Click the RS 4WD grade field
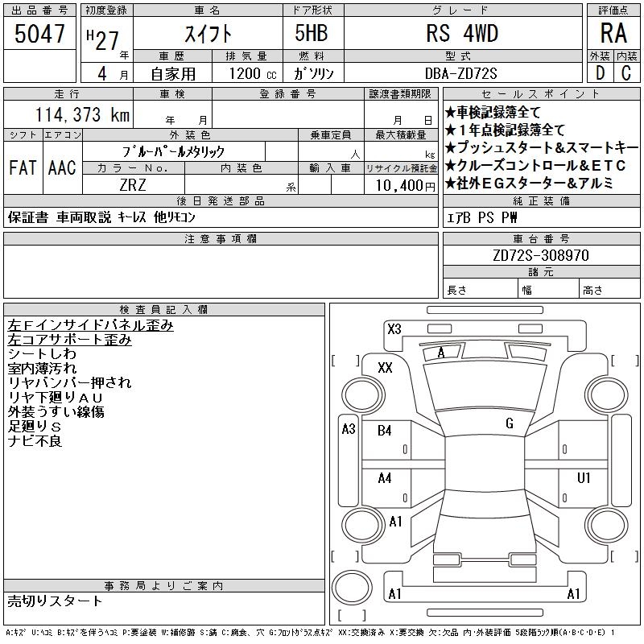Screen dimensions: 644x644 (462, 33)
